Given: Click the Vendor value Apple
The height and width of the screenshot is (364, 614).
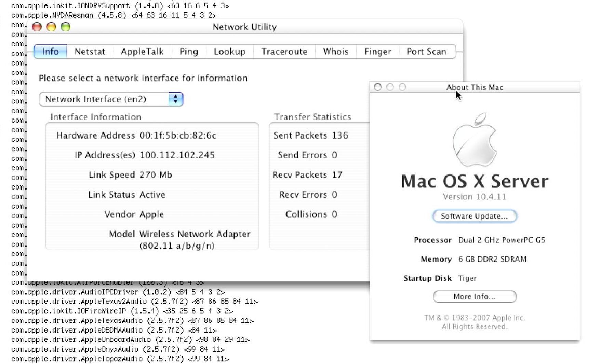Looking at the screenshot, I should [x=151, y=215].
